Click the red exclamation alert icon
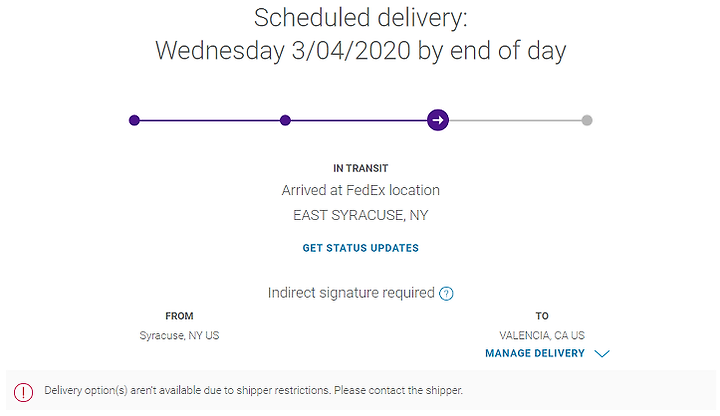720x416 pixels. [x=23, y=392]
